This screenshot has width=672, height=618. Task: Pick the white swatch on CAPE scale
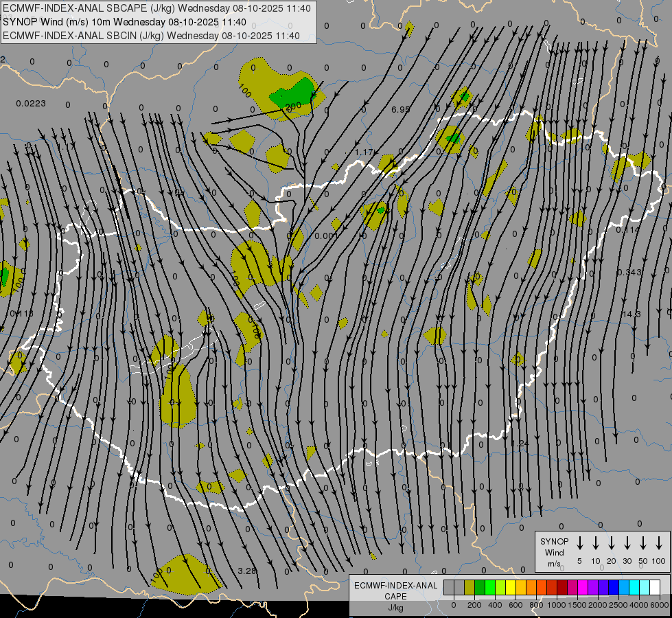655,587
